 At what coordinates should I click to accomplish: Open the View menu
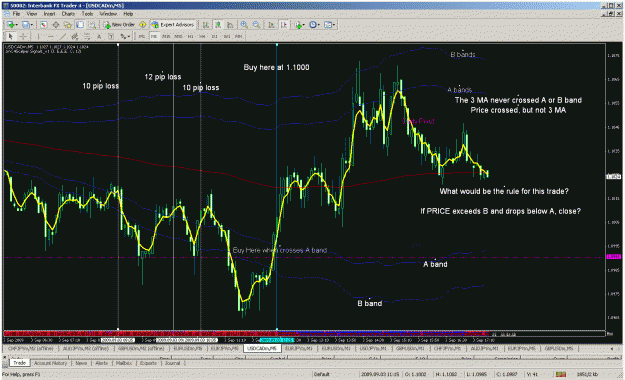click(x=31, y=14)
